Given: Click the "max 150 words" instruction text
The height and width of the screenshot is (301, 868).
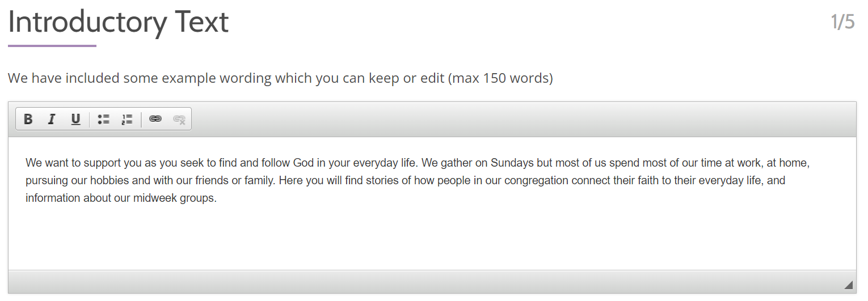Looking at the screenshot, I should tap(500, 78).
